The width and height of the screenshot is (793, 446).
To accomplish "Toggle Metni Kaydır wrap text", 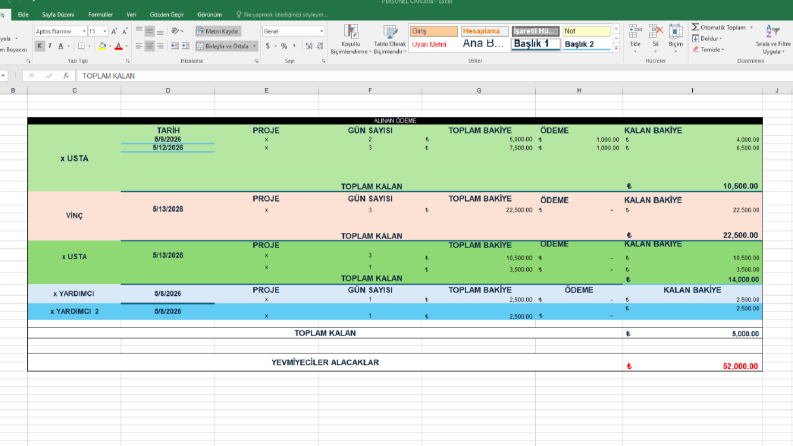I will point(218,31).
